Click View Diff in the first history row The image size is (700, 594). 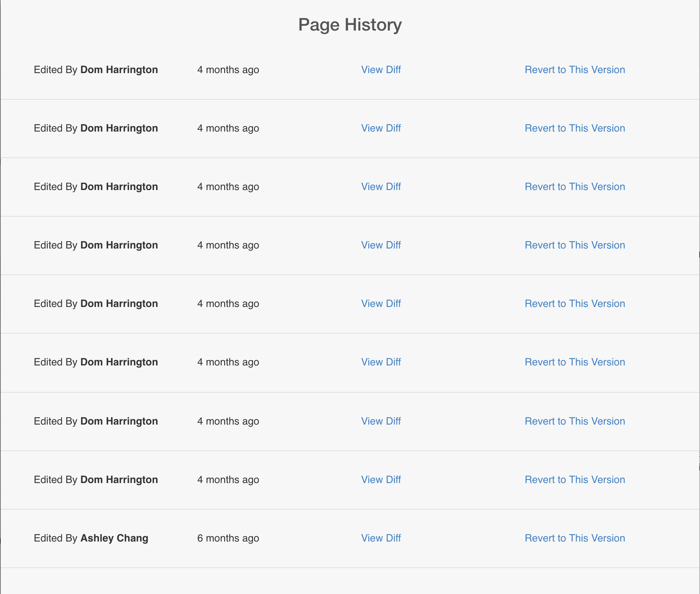pos(381,70)
